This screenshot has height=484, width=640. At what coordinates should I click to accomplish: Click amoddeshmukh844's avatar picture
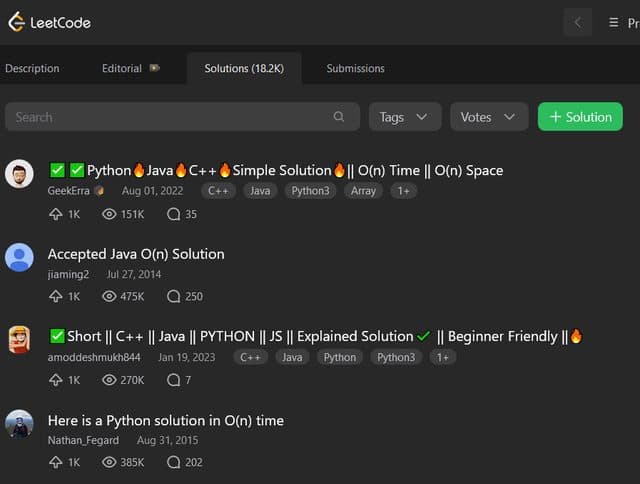coord(19,340)
